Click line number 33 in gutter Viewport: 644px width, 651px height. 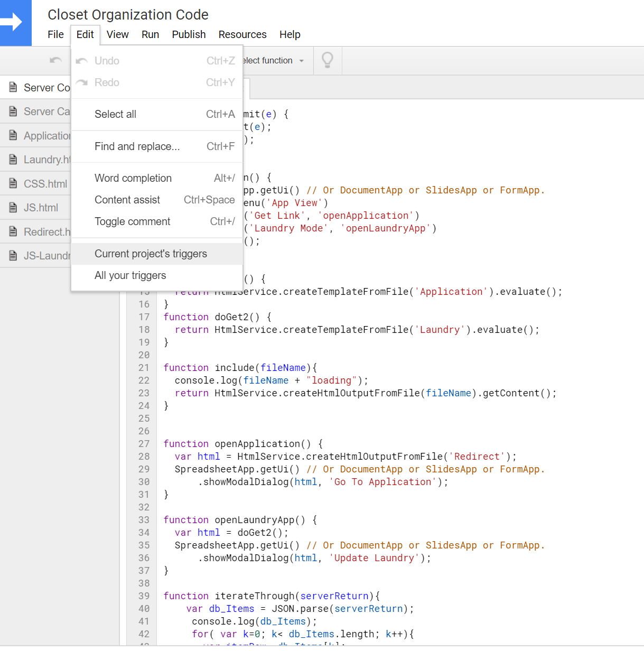coord(144,520)
